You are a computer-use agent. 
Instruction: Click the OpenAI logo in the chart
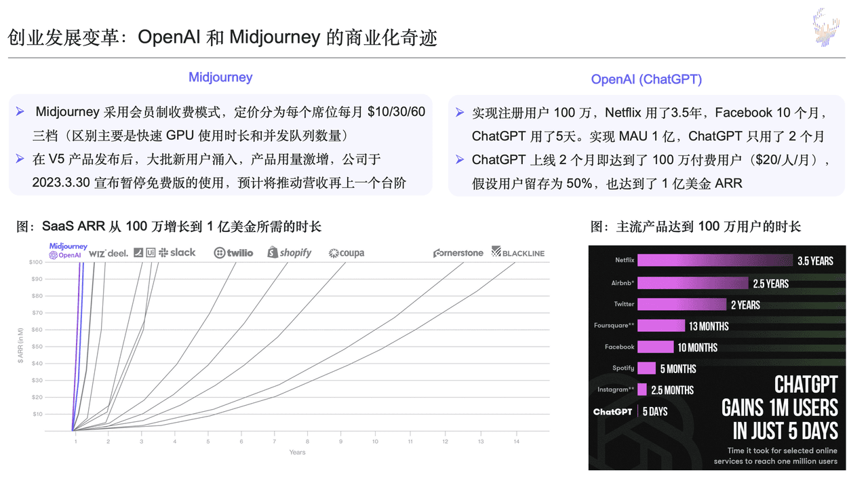tap(65, 255)
